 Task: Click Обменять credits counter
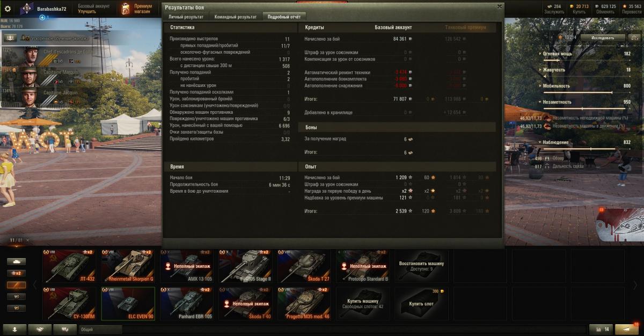pos(605,9)
